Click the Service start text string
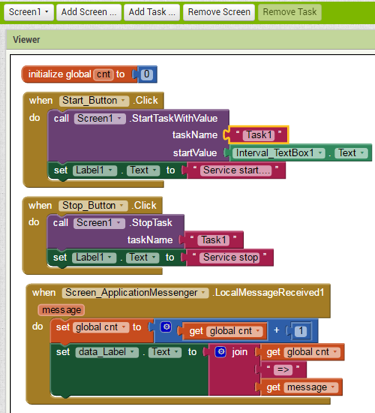 point(236,170)
